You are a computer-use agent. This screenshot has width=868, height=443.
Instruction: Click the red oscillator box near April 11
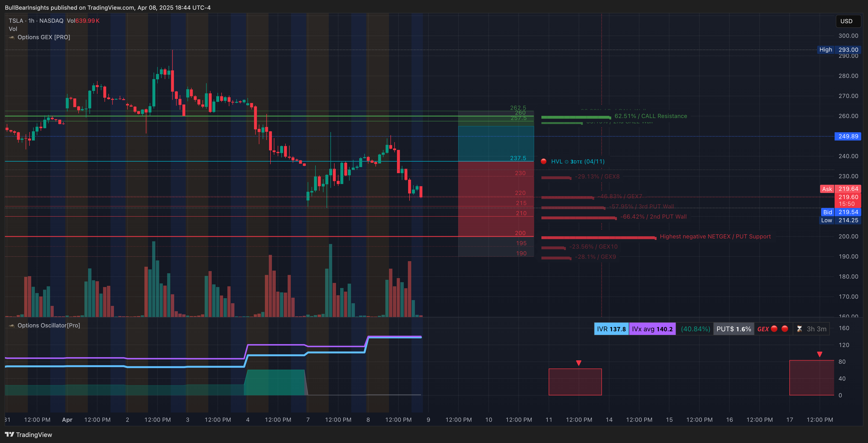[x=575, y=382]
